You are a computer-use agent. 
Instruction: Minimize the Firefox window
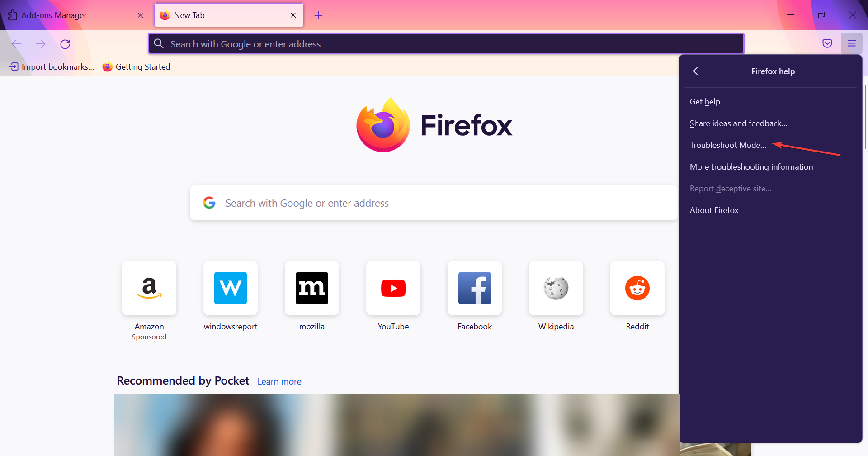point(790,15)
